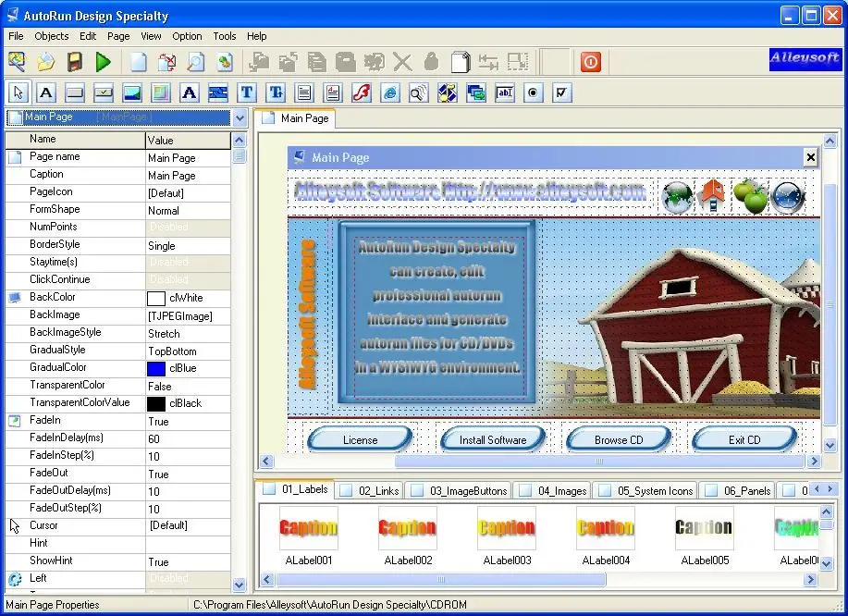Open the Page menu

[118, 36]
